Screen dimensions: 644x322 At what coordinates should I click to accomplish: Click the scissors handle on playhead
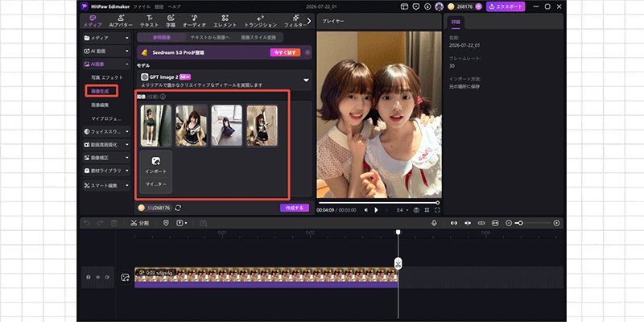398,264
